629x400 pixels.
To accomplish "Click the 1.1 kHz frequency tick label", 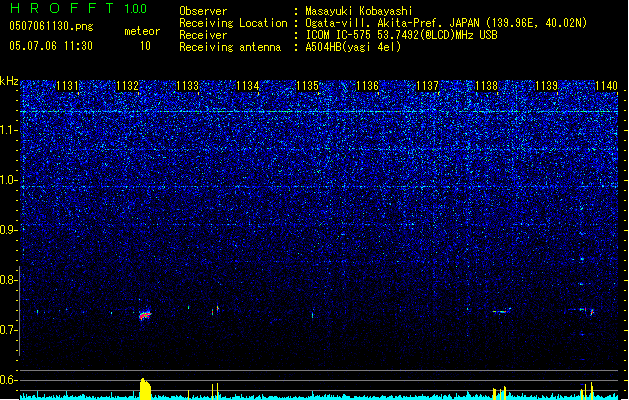I will (9, 130).
